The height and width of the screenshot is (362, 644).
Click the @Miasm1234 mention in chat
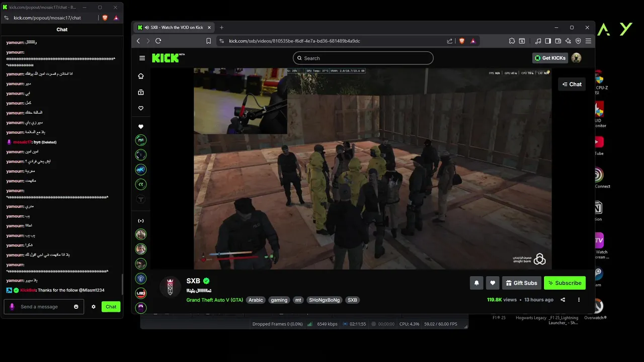pos(91,291)
